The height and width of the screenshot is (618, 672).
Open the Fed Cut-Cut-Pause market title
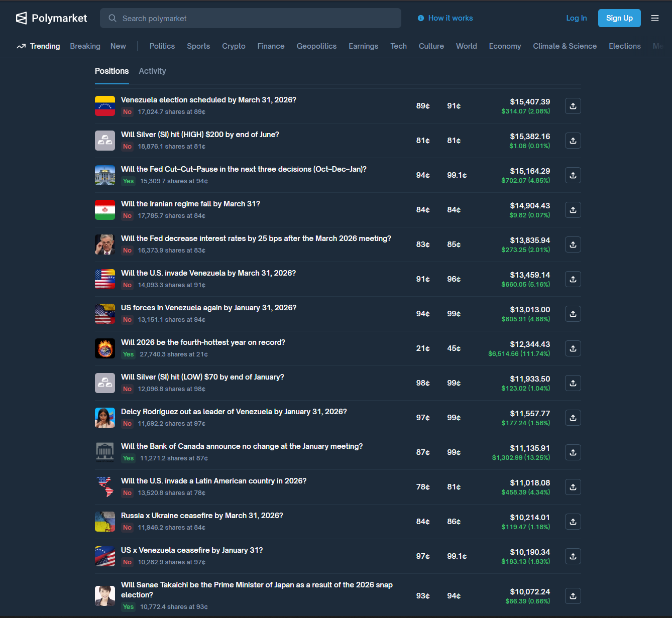pyautogui.click(x=244, y=169)
